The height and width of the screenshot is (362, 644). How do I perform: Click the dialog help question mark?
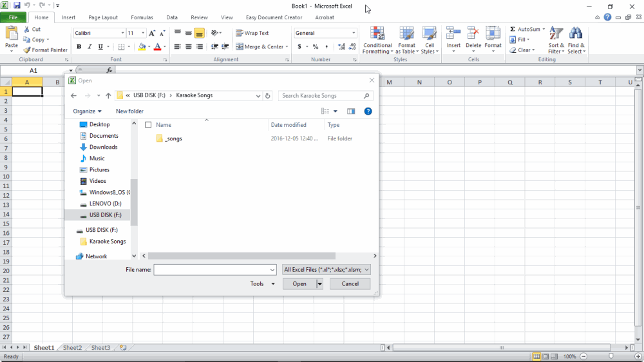[x=368, y=111]
